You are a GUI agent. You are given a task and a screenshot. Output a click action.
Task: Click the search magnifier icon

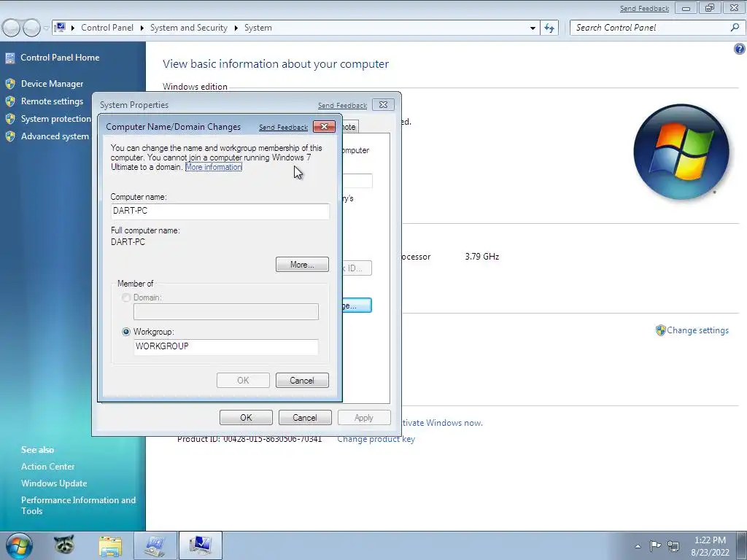735,28
